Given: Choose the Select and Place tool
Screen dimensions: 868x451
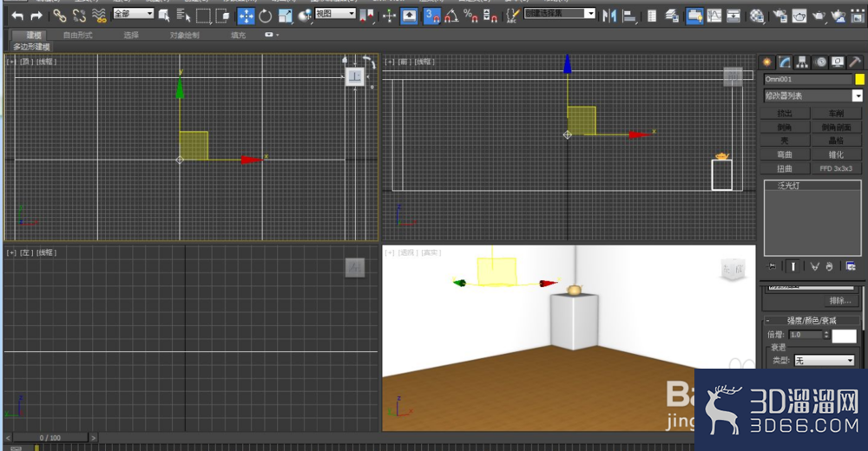Looking at the screenshot, I should coord(305,16).
